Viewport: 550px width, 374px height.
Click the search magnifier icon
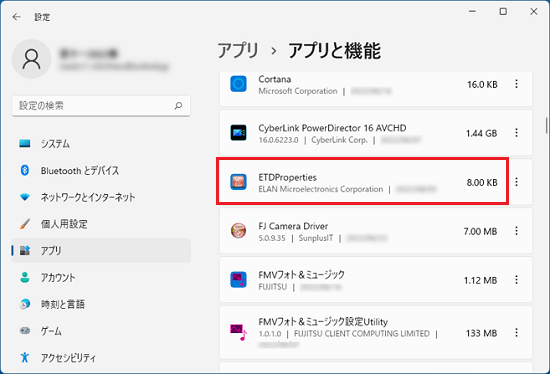178,106
